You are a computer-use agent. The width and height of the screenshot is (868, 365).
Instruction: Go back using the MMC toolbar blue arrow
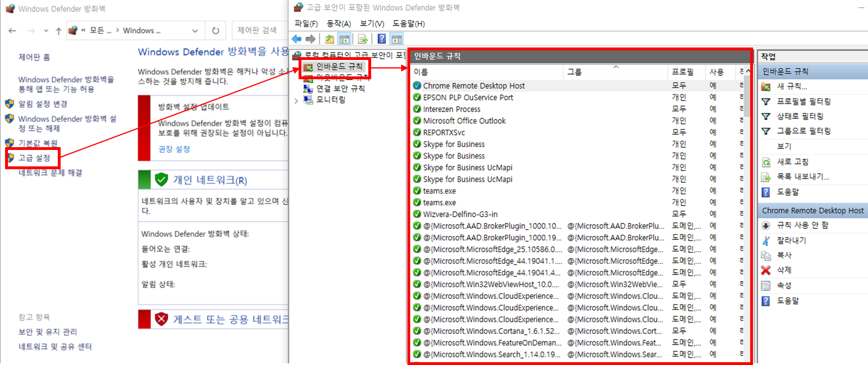pos(296,39)
